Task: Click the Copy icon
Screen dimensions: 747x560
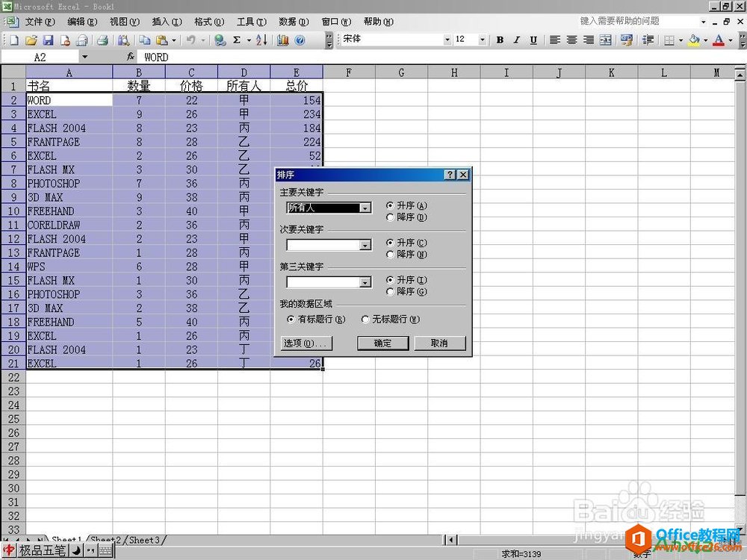Action: pos(145,40)
